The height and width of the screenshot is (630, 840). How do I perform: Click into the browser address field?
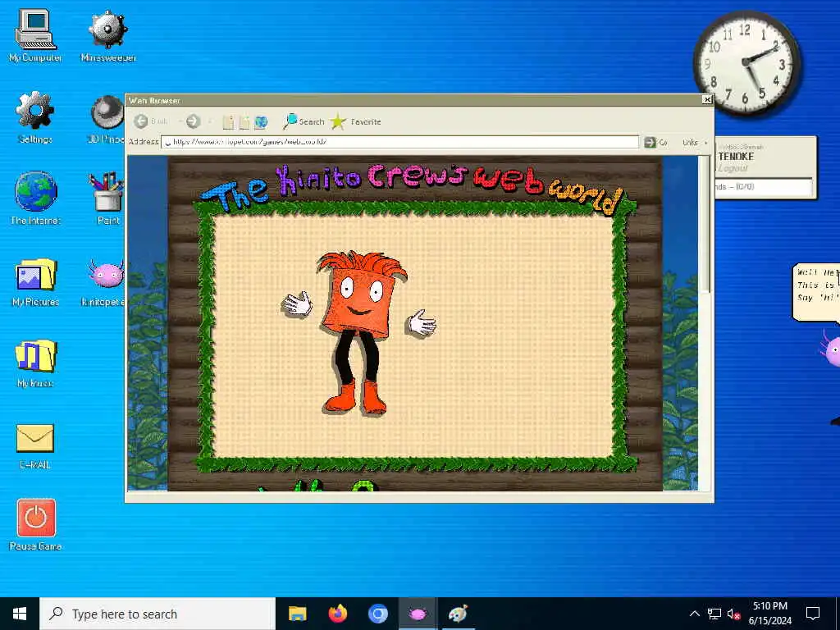coord(399,142)
